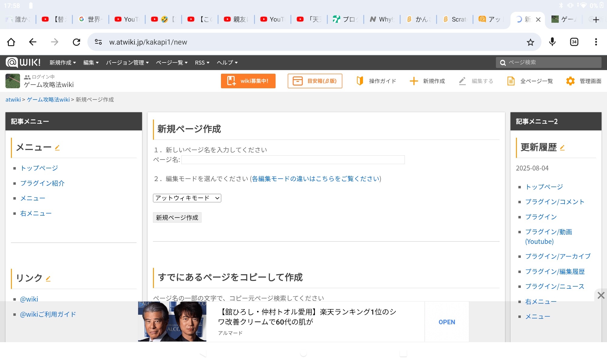The height and width of the screenshot is (364, 607).
Task: Tap the microphone voice search icon
Action: (x=552, y=42)
